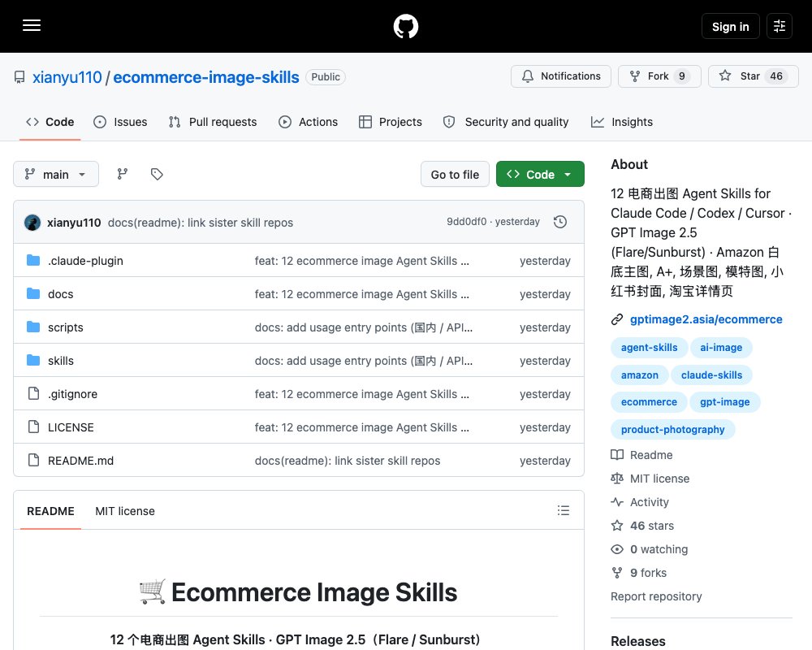Click Go to file button

tap(455, 174)
